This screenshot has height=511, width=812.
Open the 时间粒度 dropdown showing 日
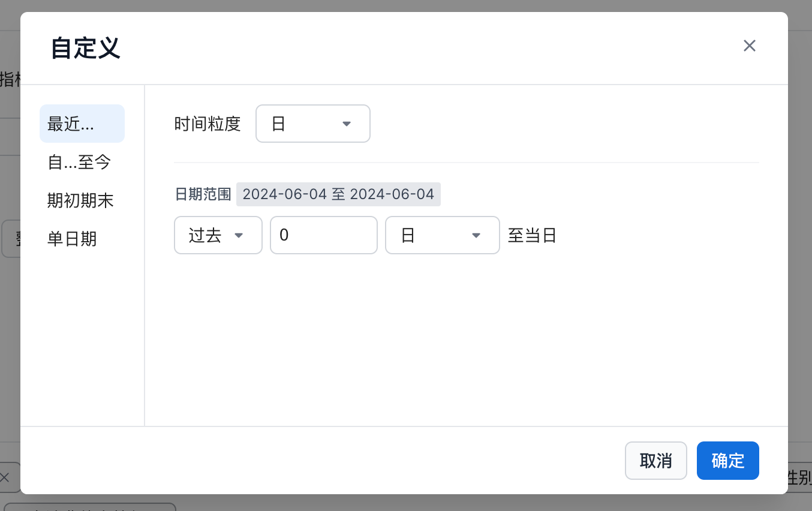point(312,124)
